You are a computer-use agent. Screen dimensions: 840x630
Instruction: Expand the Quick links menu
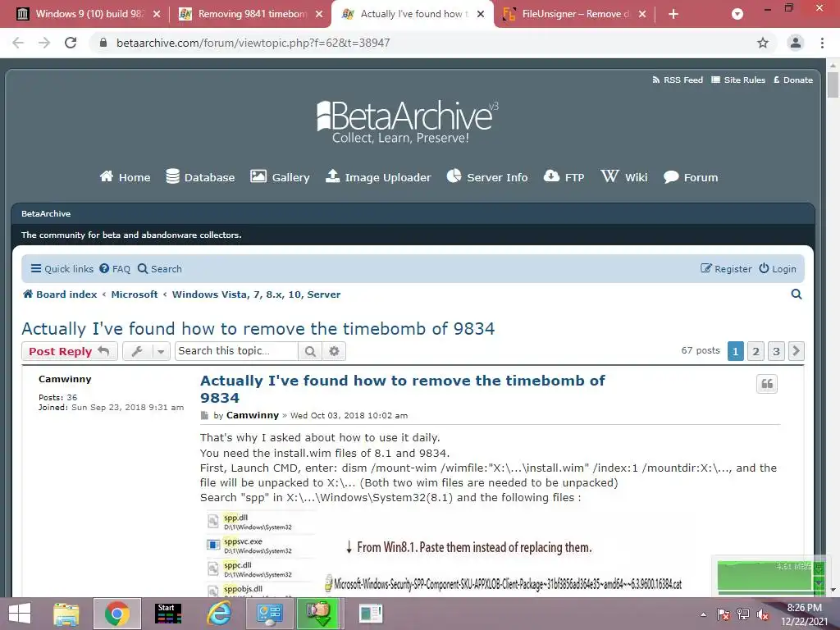tap(62, 269)
